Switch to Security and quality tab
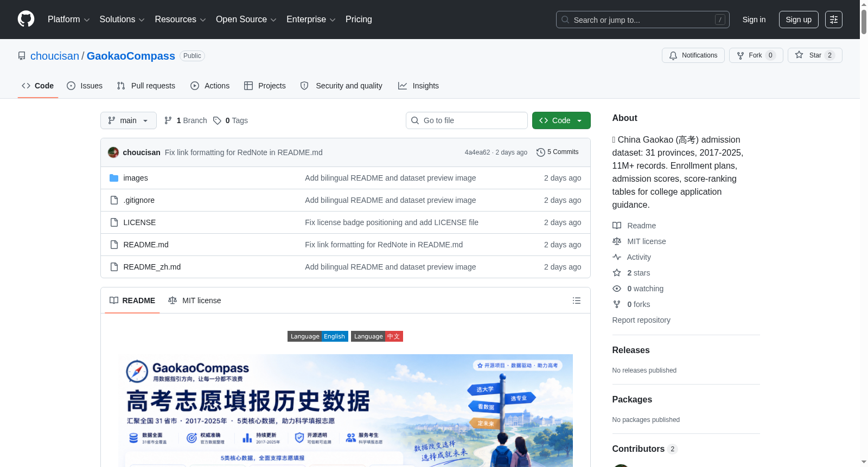Image resolution: width=868 pixels, height=467 pixels. (x=341, y=86)
